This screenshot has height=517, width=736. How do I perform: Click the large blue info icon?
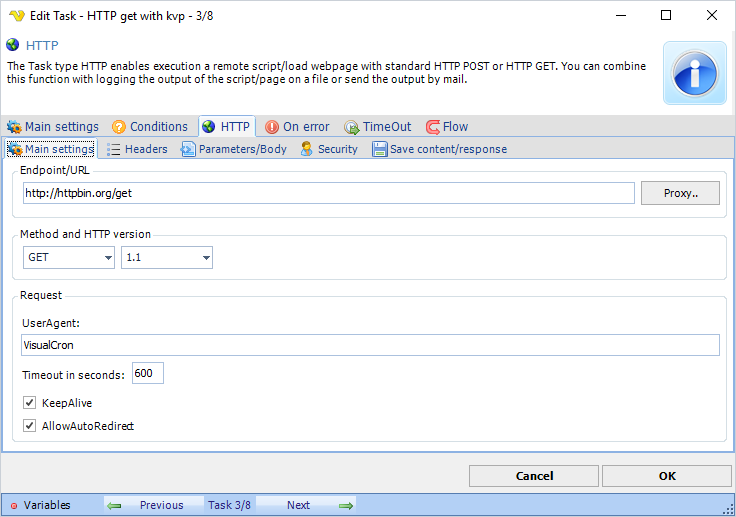695,73
